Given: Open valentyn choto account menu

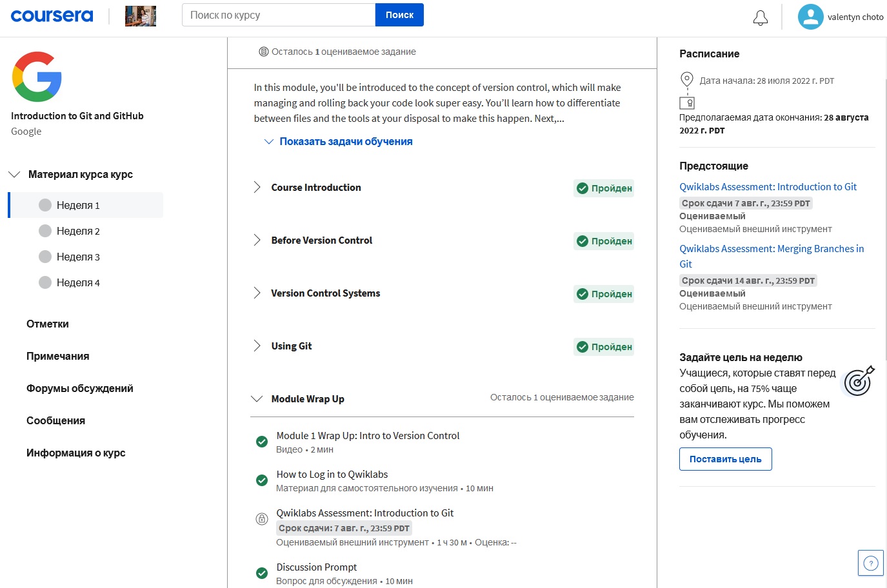Looking at the screenshot, I should 855,17.
